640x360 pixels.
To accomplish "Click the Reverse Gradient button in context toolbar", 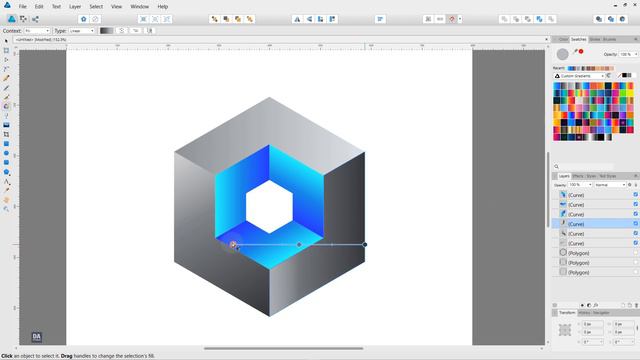I will [x=136, y=31].
